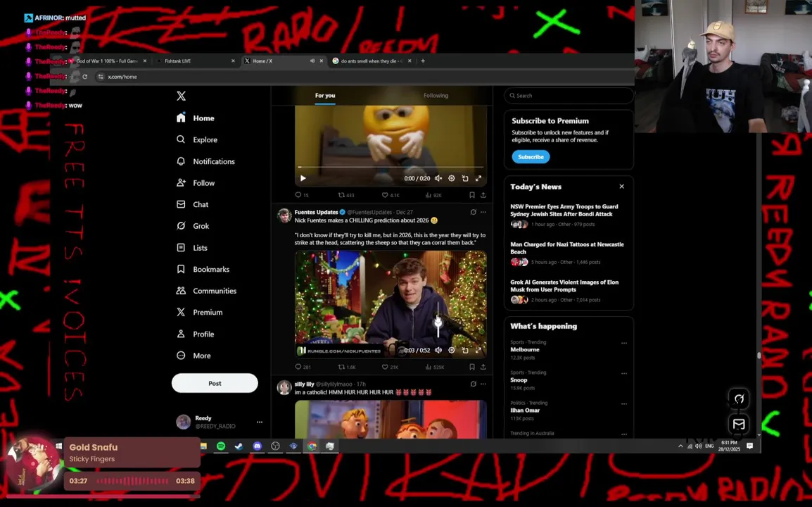Open the floating messages envelope button
812x507 pixels.
(x=739, y=424)
